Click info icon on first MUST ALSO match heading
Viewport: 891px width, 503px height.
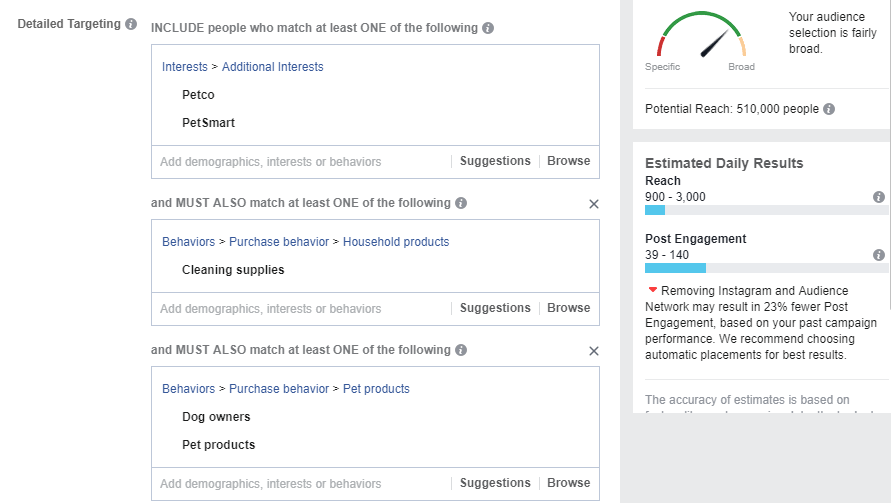[461, 203]
